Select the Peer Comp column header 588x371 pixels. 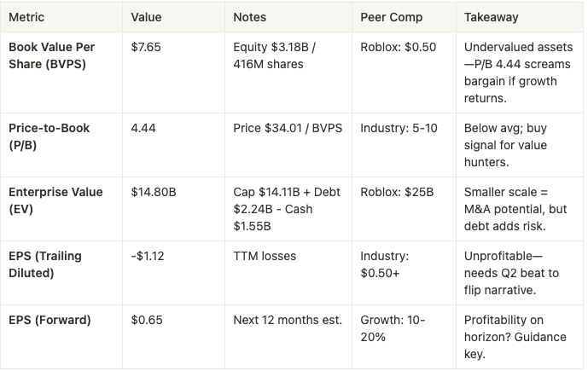(391, 17)
